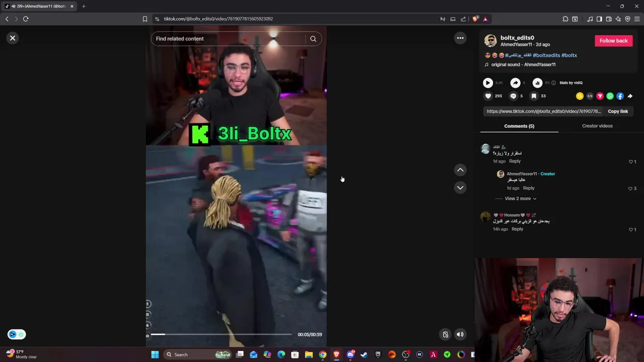
Task: Click the Brave Shields lion icon
Action: (475, 19)
